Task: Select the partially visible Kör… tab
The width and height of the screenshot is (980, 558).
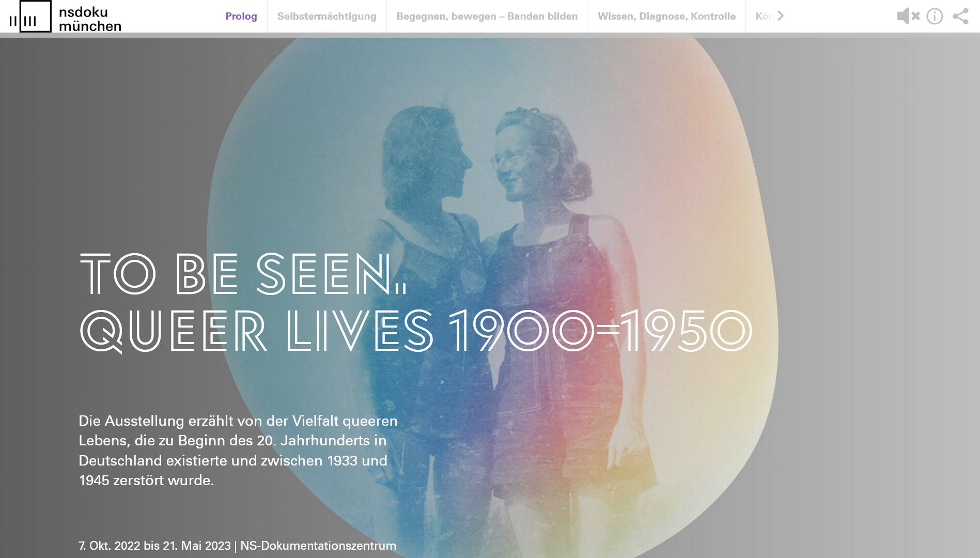Action: point(764,16)
